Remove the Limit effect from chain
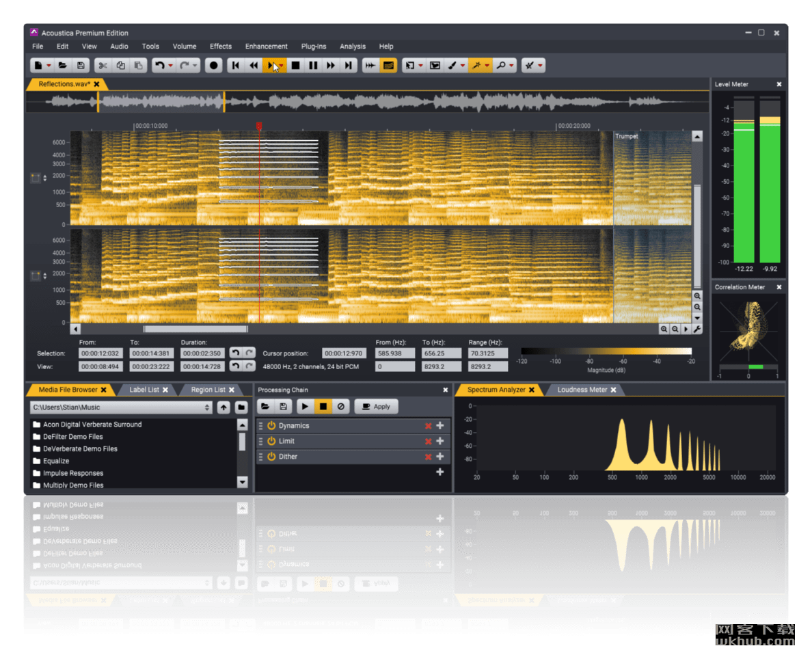 tap(429, 442)
